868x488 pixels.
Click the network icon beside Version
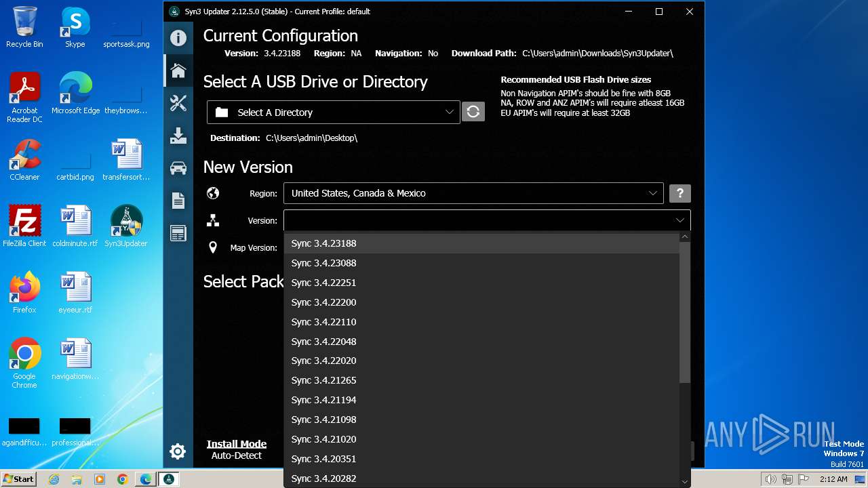pos(213,220)
